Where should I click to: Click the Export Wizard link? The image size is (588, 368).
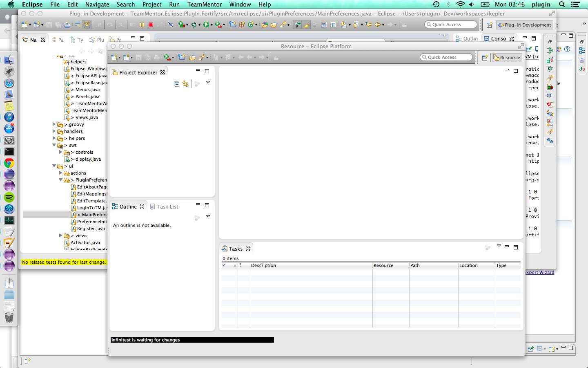point(539,272)
